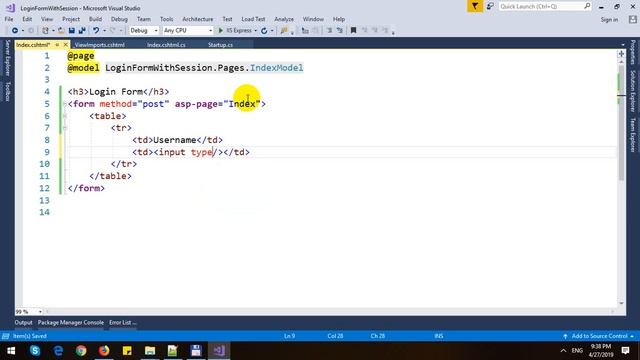Image resolution: width=640 pixels, height=360 pixels.
Task: Toggle a bookmark with the bookmark icon
Action: click(x=353, y=31)
